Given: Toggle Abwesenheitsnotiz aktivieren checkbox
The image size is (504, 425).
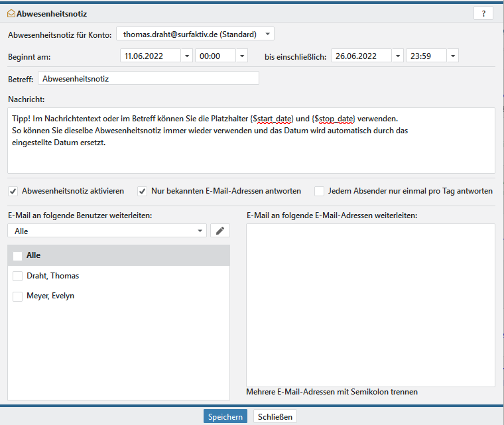Looking at the screenshot, I should [x=13, y=191].
